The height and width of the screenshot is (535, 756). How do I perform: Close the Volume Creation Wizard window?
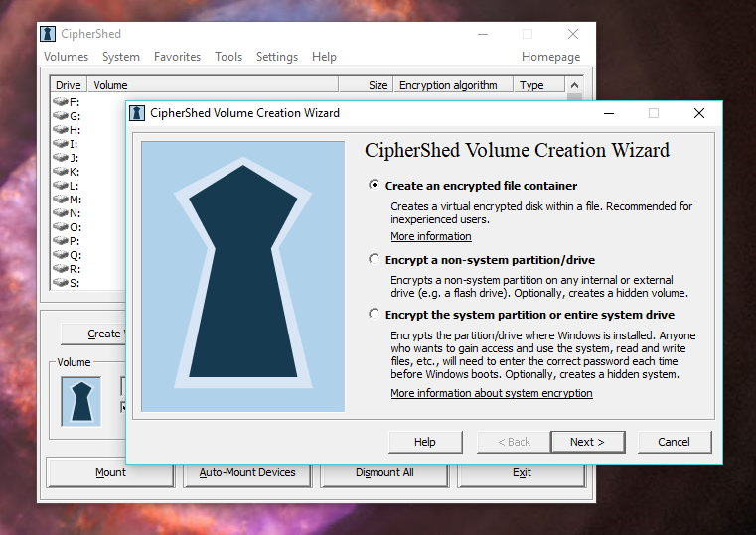pos(699,113)
